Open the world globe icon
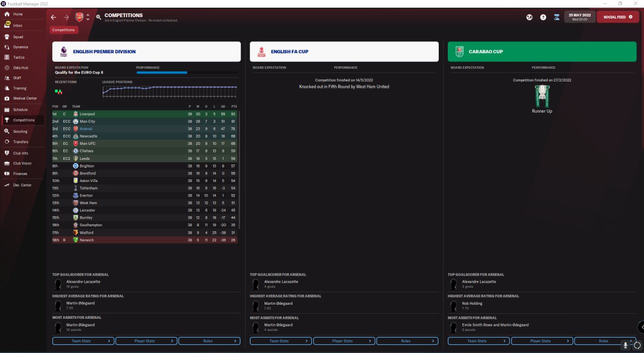The image size is (644, 353). tap(529, 17)
